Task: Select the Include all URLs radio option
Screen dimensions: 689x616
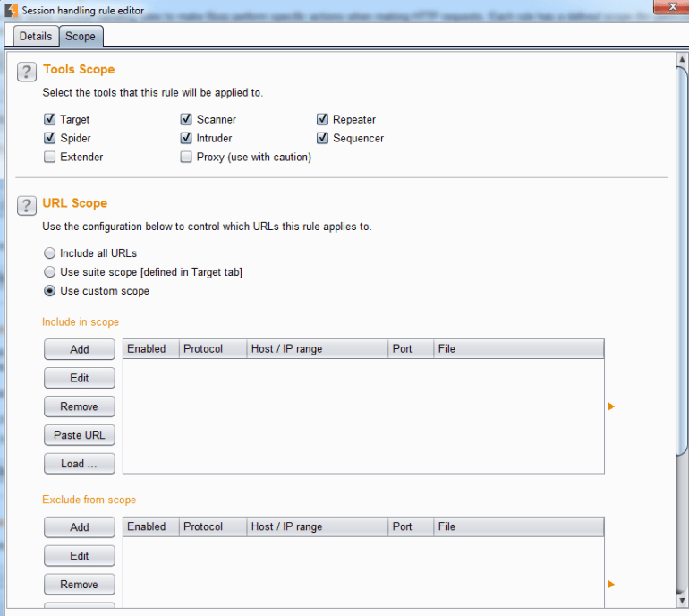Action: pyautogui.click(x=50, y=253)
